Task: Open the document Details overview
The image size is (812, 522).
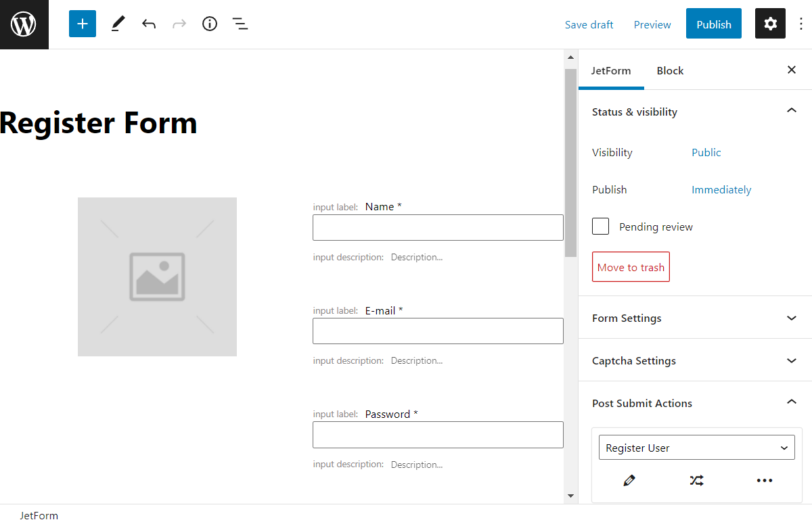Action: 209,23
